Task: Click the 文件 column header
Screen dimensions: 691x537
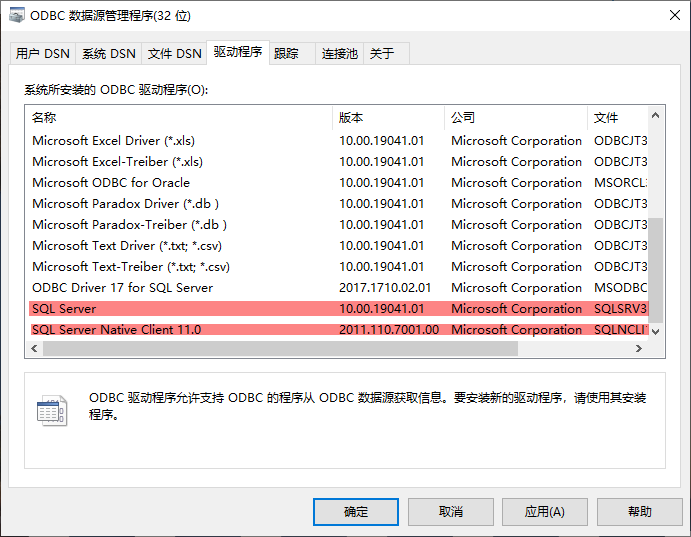Action: point(618,118)
